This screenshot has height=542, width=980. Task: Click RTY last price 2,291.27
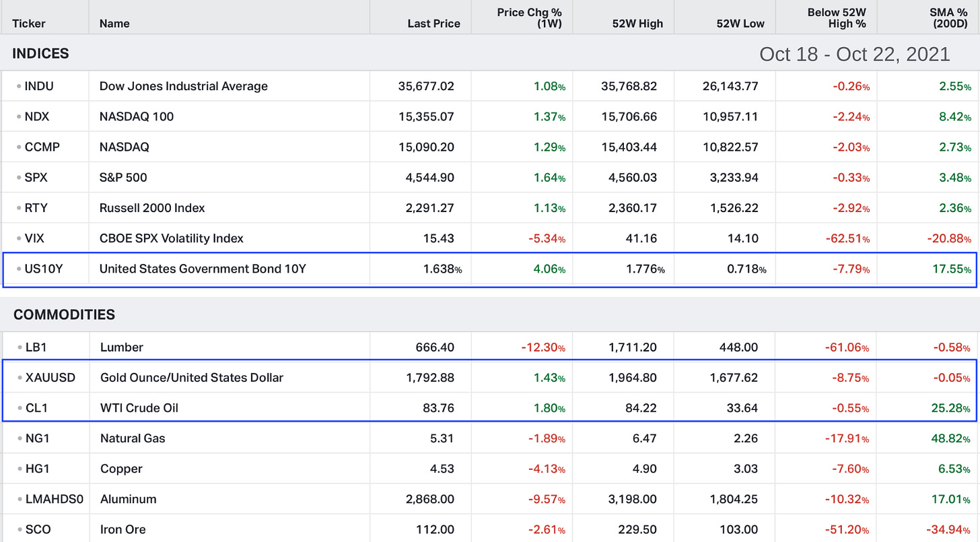(x=429, y=207)
